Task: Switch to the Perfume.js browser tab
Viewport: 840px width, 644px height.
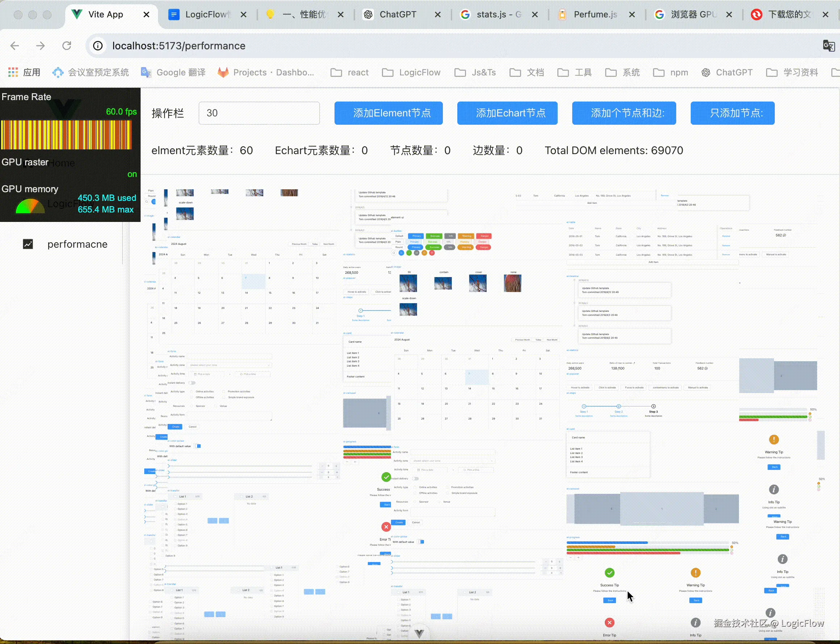Action: 595,15
